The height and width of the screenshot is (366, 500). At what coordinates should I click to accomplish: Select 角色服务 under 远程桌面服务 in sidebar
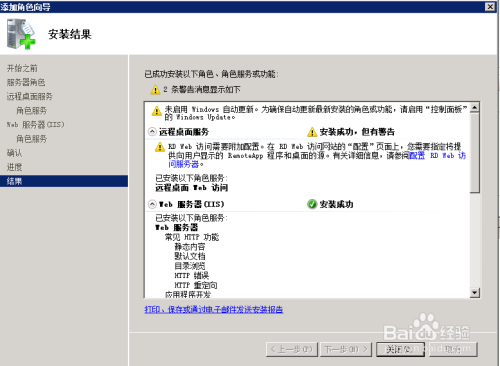click(x=32, y=111)
